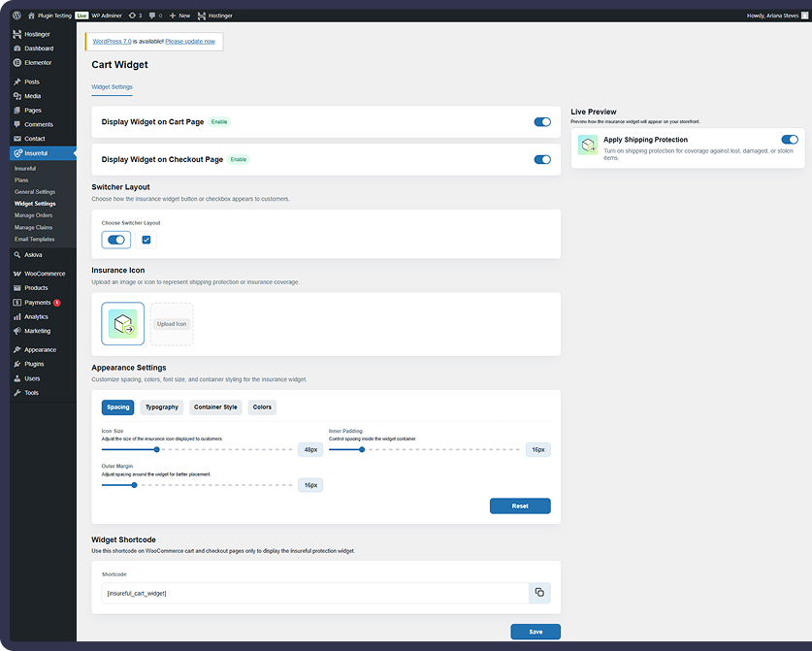Select the toggle switcher layout option
812x651 pixels.
pos(116,240)
